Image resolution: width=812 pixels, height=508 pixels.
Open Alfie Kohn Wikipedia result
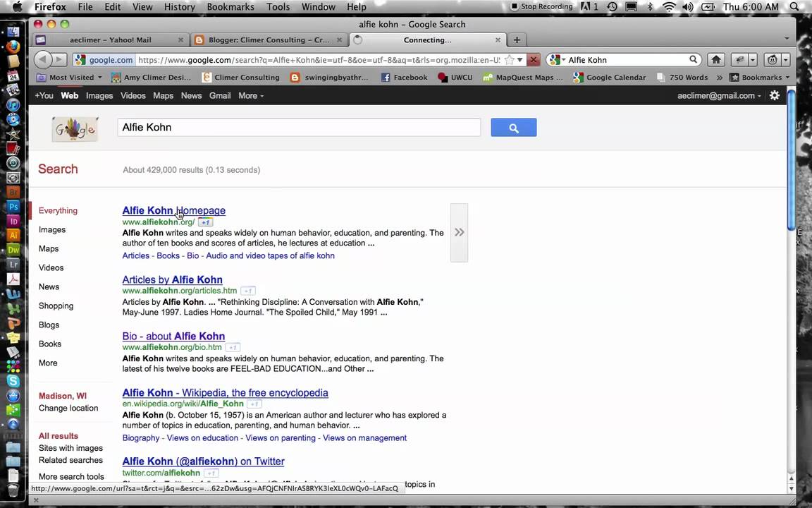click(226, 393)
